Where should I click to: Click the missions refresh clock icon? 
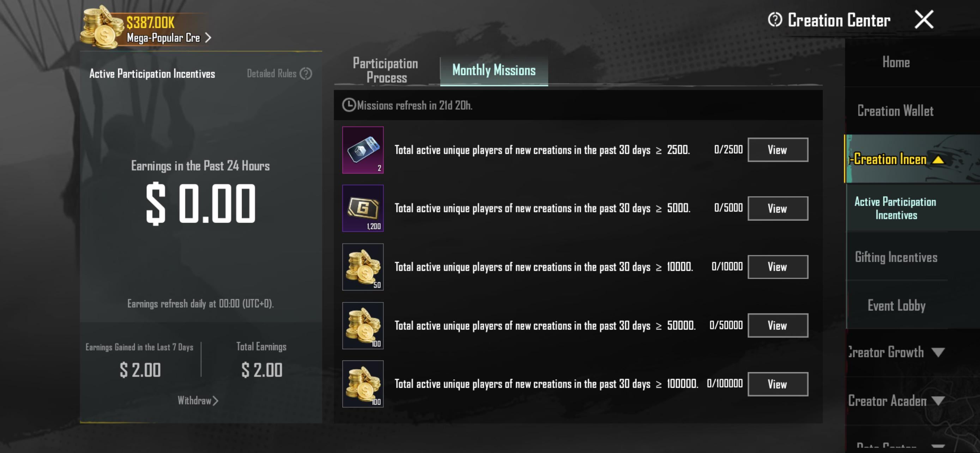click(x=349, y=105)
